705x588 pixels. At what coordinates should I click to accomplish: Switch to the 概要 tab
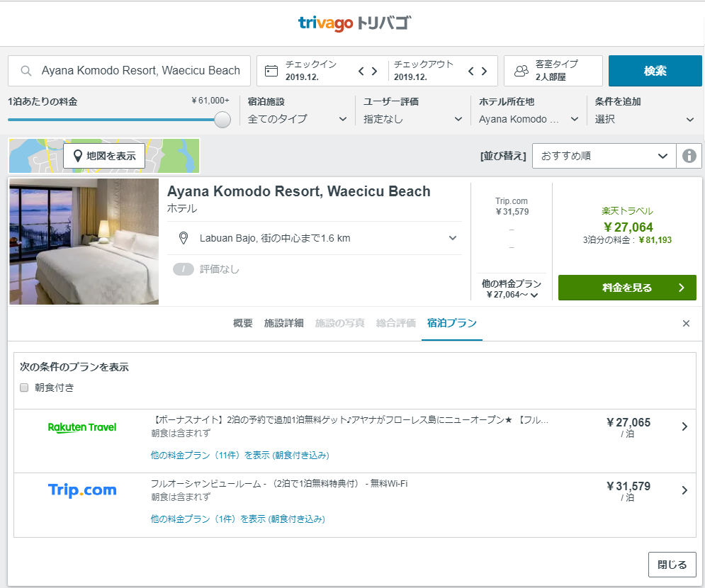[243, 323]
